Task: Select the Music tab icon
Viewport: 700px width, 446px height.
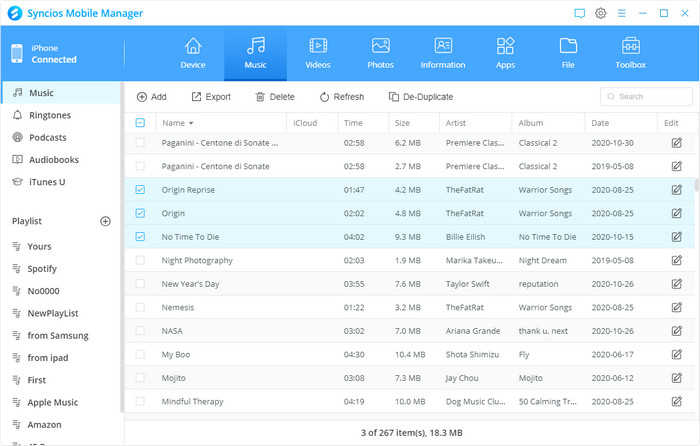Action: (256, 45)
